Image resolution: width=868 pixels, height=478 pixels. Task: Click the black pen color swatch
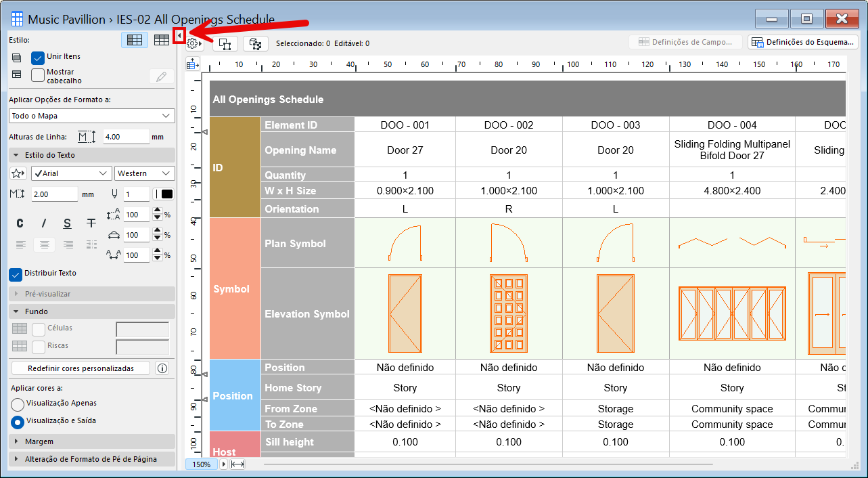[164, 194]
